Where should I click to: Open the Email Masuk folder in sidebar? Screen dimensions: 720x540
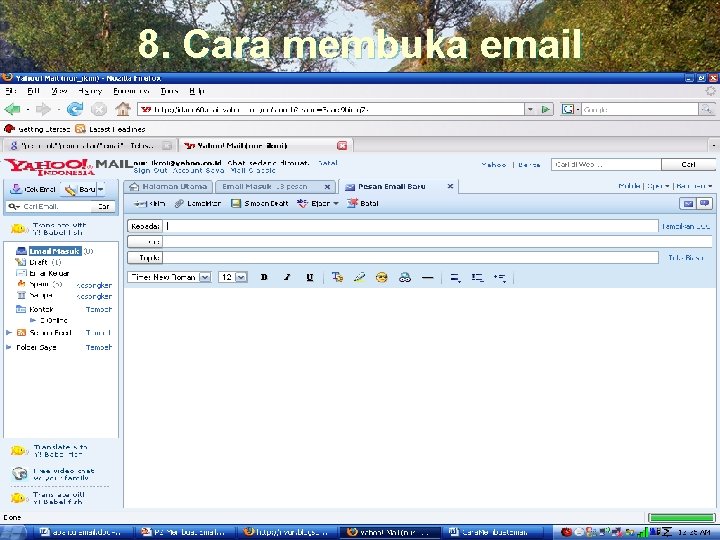55,251
